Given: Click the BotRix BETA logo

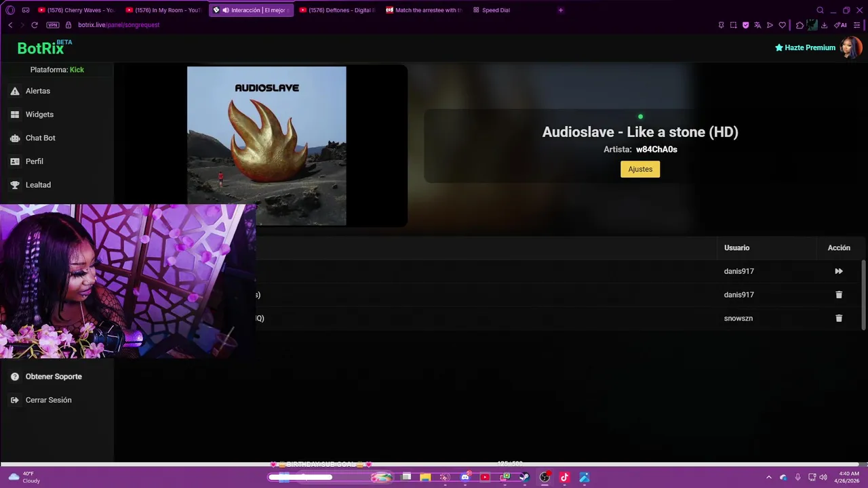Looking at the screenshot, I should click(x=44, y=47).
